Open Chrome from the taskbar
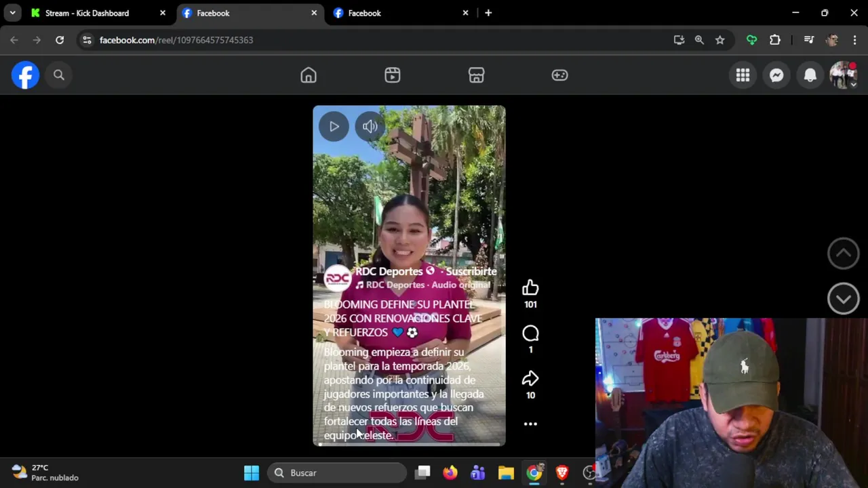The image size is (868, 488). click(x=534, y=472)
